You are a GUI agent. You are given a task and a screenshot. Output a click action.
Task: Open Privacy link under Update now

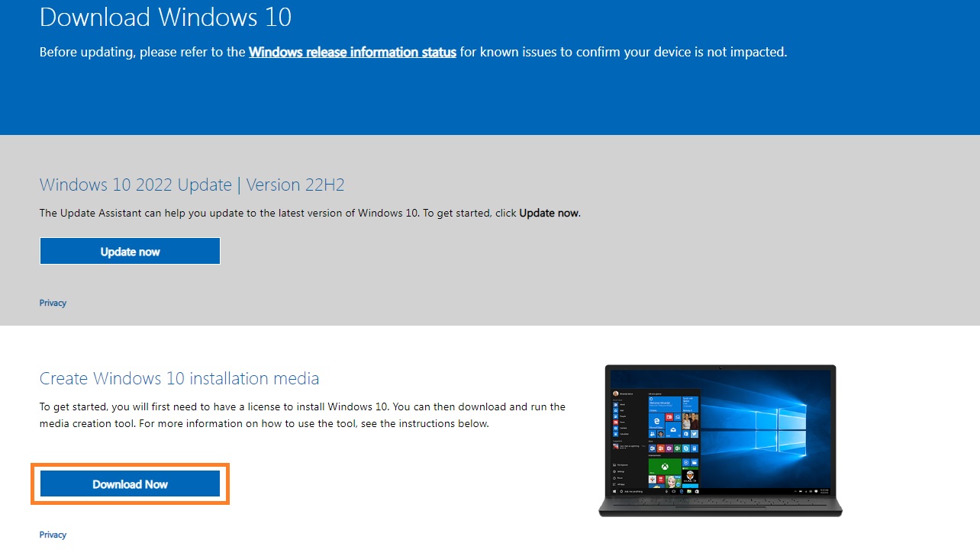point(53,303)
